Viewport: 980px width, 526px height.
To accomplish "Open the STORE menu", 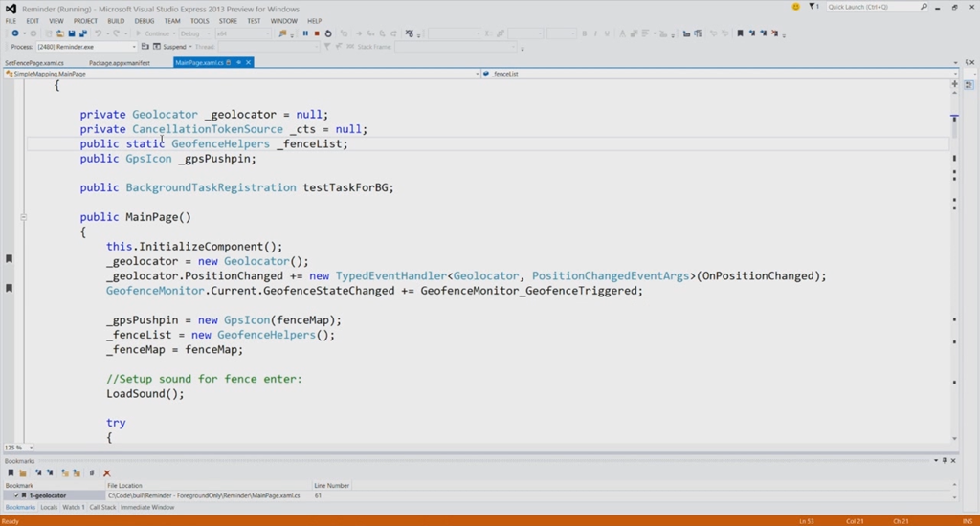I will pyautogui.click(x=228, y=21).
